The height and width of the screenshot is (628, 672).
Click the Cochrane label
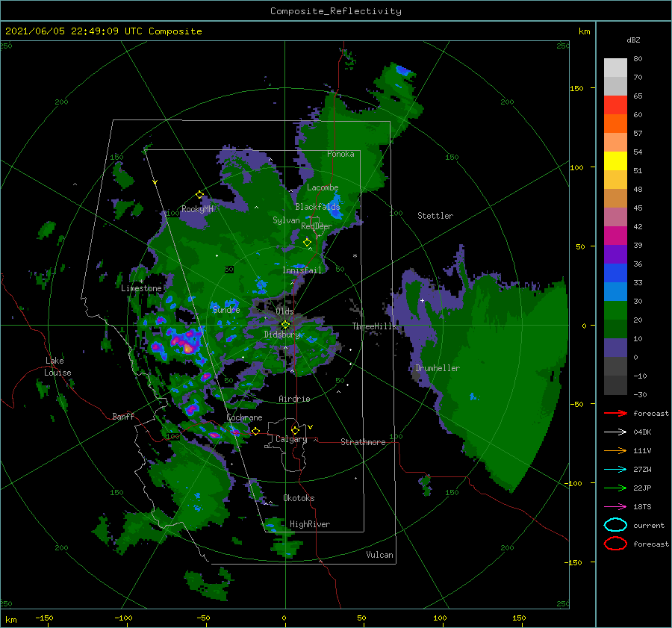[x=244, y=417]
